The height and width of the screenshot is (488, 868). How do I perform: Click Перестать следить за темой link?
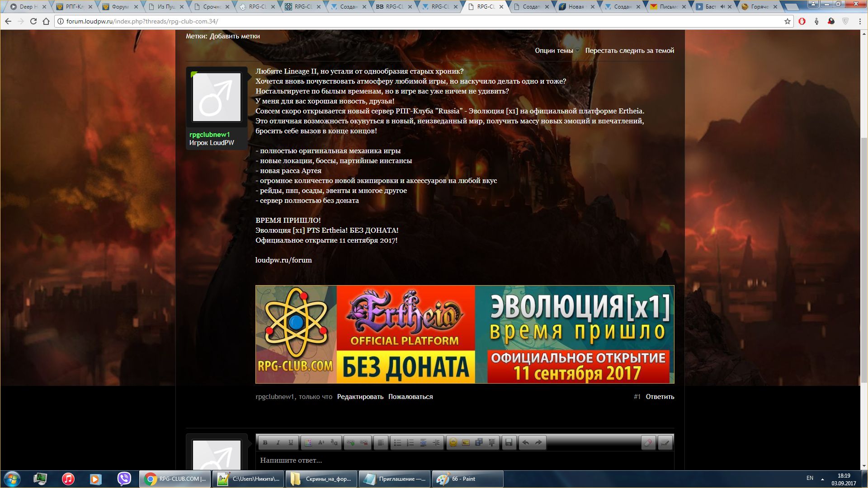pos(629,51)
